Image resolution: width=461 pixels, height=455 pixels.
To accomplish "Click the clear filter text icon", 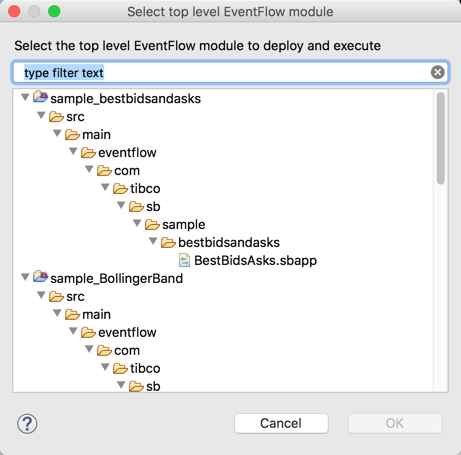I will pyautogui.click(x=437, y=72).
